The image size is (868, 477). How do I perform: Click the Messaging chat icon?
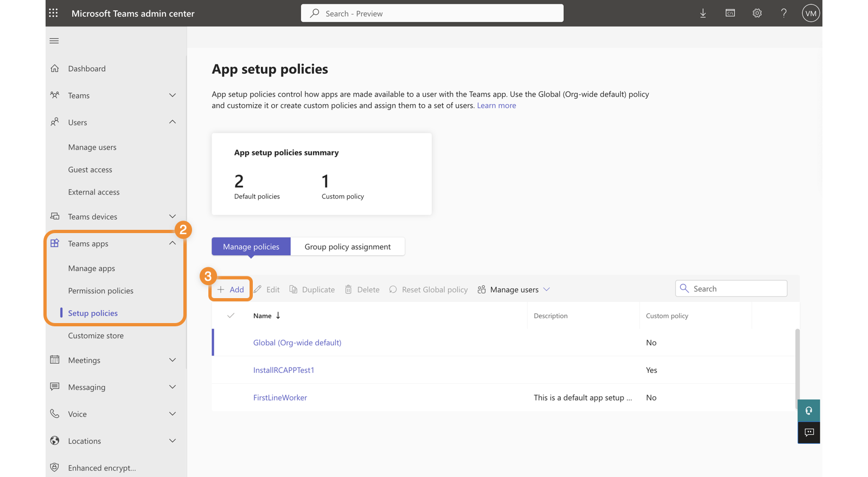click(55, 386)
